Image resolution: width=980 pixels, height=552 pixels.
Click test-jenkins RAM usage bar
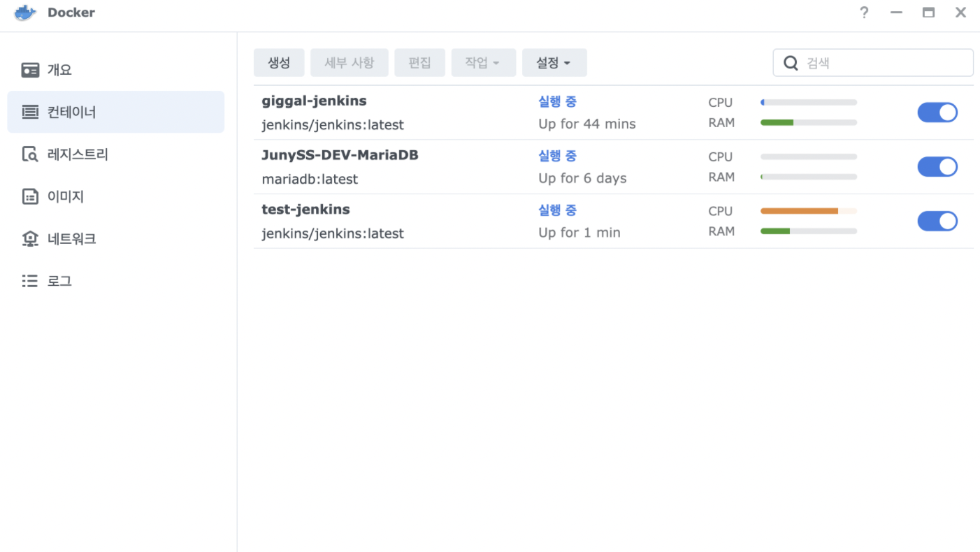(809, 231)
